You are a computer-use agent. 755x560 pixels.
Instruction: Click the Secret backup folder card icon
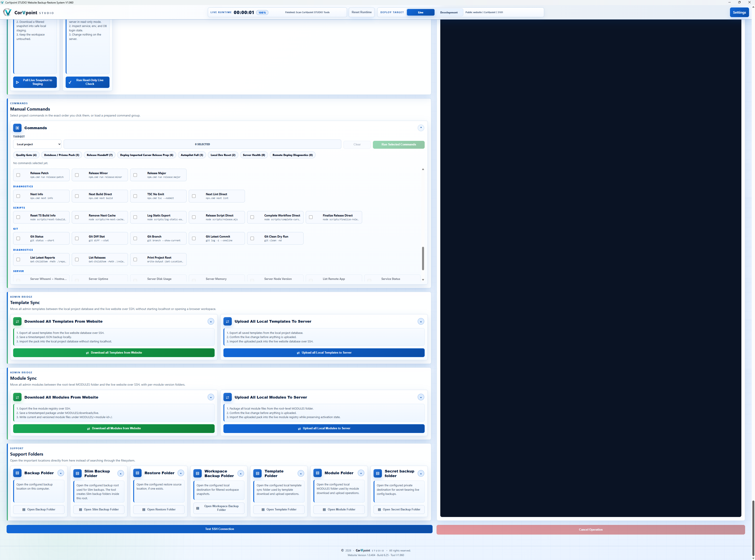pos(377,473)
